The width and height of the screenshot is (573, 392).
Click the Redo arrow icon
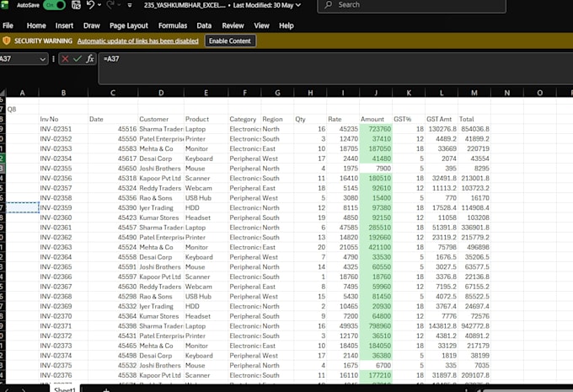click(110, 5)
